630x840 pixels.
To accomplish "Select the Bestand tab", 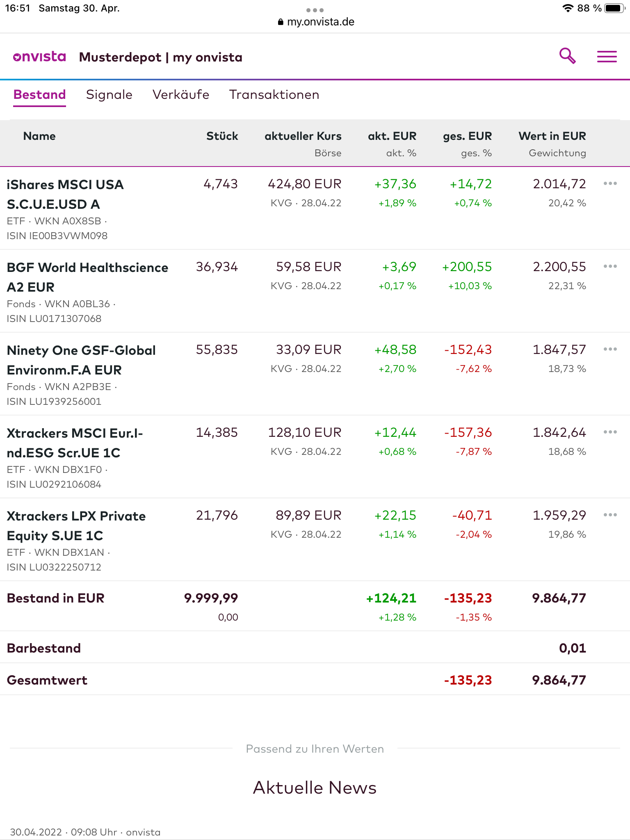I will point(39,95).
